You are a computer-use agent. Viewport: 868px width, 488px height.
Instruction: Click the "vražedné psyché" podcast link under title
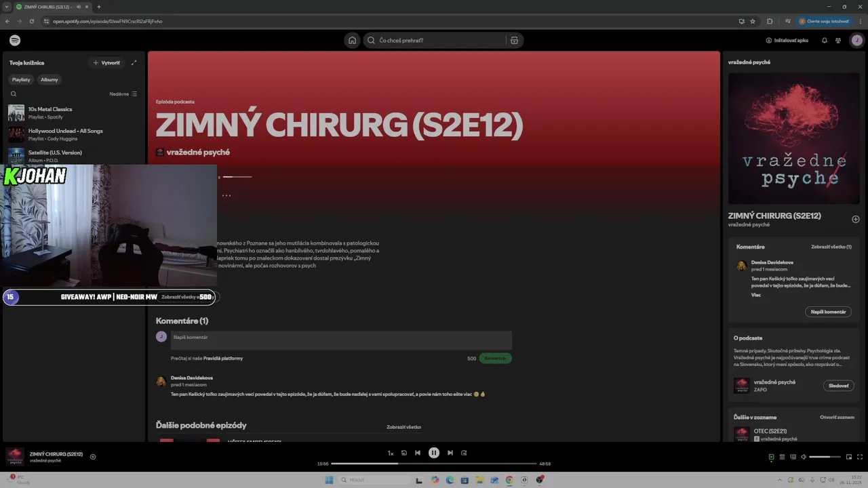click(x=198, y=152)
